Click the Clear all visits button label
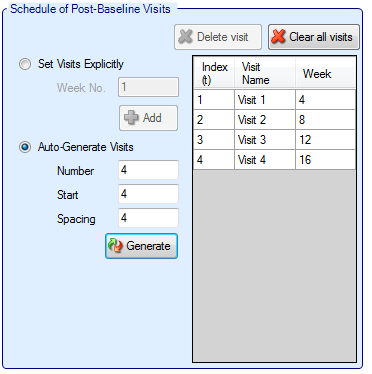This screenshot has height=374, width=372. coord(321,37)
